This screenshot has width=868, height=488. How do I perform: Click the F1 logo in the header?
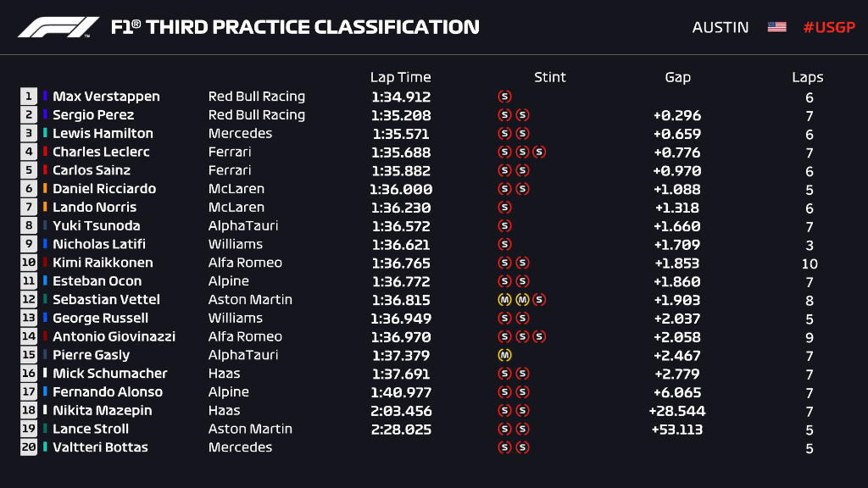[x=58, y=27]
